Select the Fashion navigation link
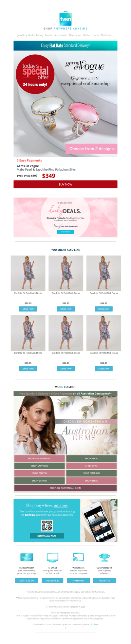 pos(49,35)
